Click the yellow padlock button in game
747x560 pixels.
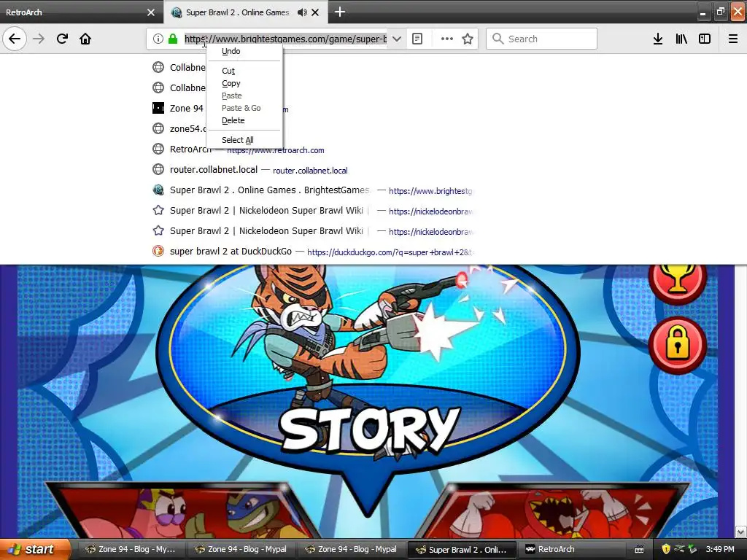coord(677,345)
